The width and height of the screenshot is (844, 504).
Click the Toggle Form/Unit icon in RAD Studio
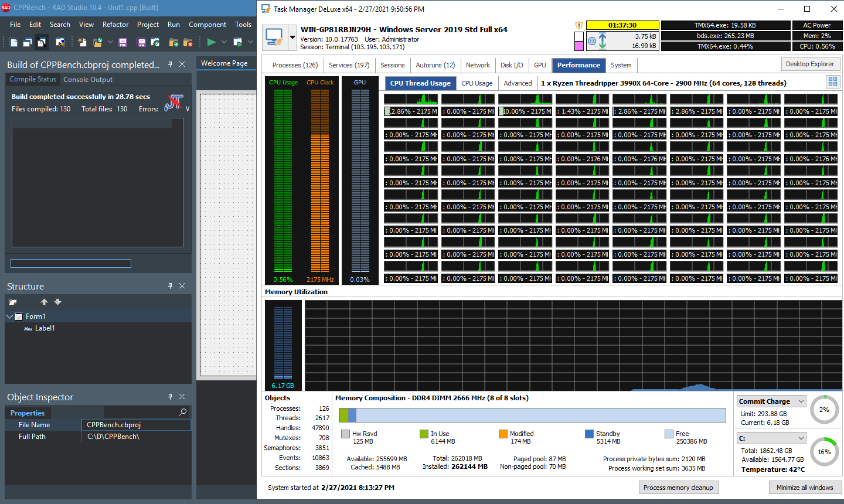point(42,42)
